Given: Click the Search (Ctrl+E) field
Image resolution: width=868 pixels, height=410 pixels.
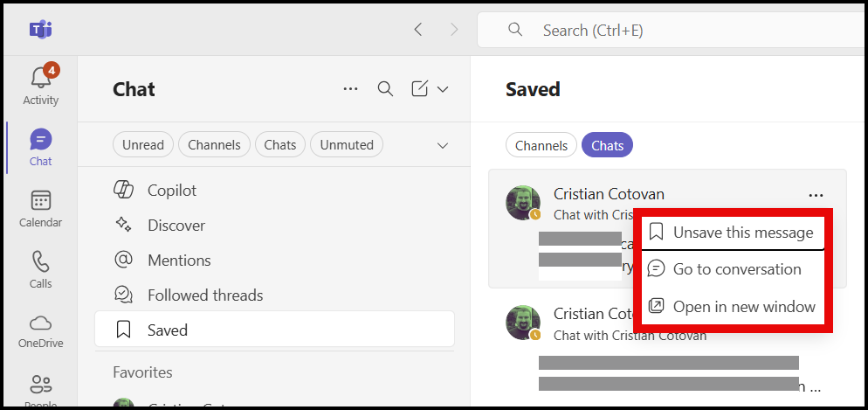Looking at the screenshot, I should (664, 31).
